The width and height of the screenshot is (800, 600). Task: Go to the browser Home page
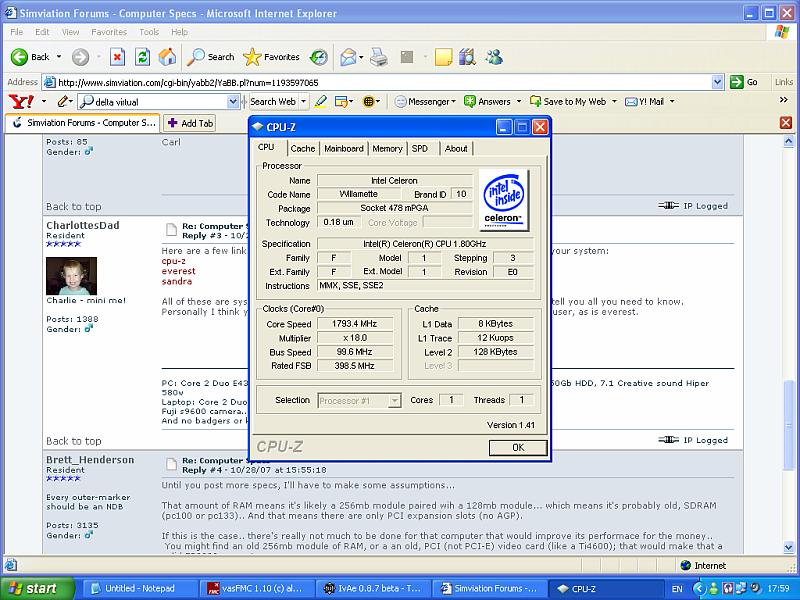167,57
